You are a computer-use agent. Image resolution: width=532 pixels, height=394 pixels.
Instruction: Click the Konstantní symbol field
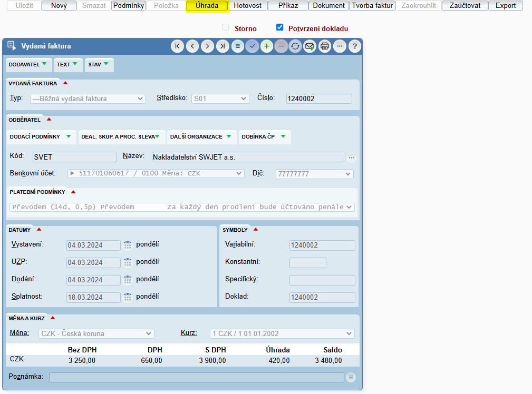click(308, 262)
